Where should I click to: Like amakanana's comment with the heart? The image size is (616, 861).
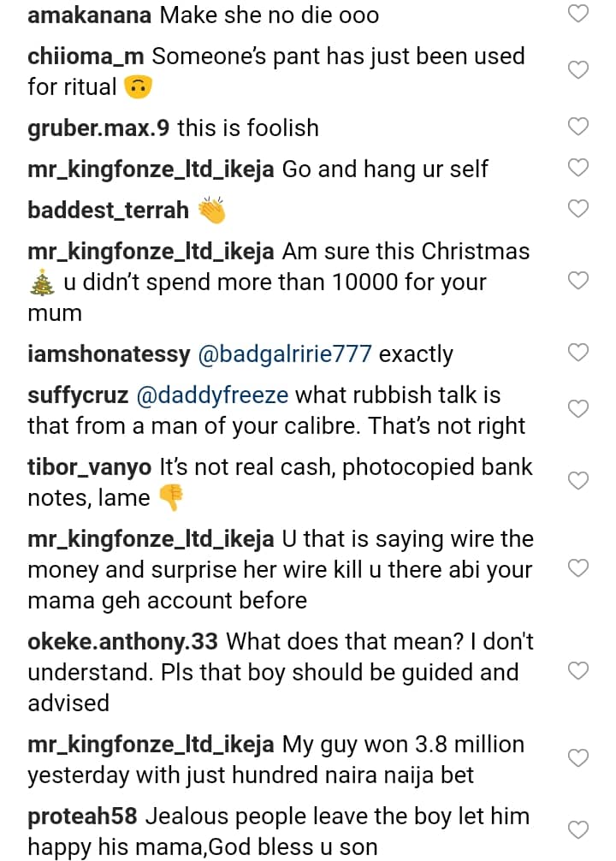pos(579,14)
